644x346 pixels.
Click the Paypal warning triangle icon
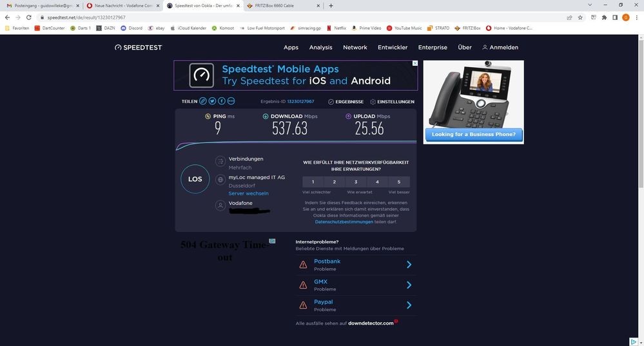pyautogui.click(x=303, y=305)
